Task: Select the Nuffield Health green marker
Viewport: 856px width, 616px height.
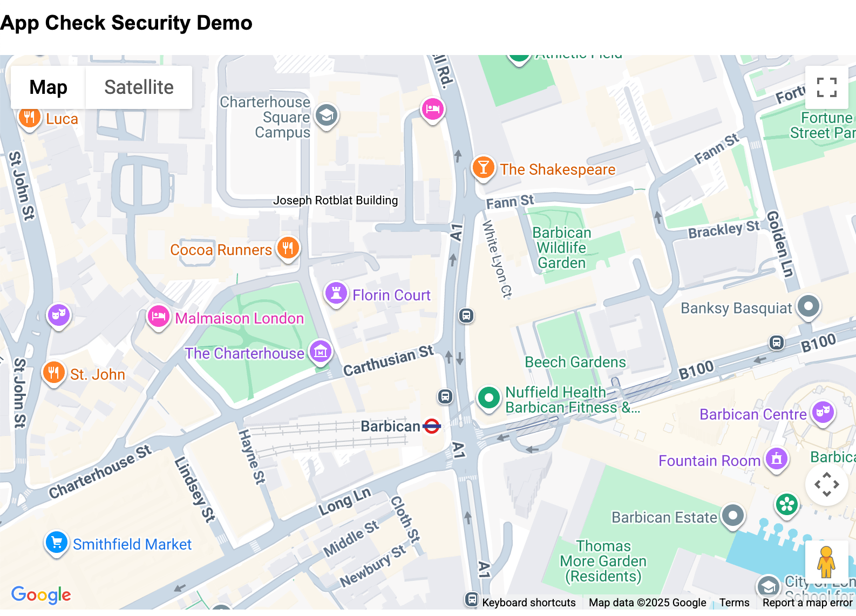Action: pyautogui.click(x=488, y=399)
